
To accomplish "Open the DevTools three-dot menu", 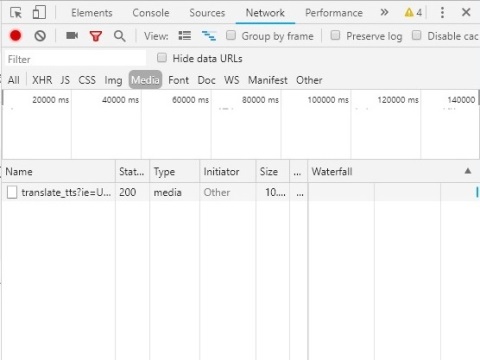I will pyautogui.click(x=442, y=13).
